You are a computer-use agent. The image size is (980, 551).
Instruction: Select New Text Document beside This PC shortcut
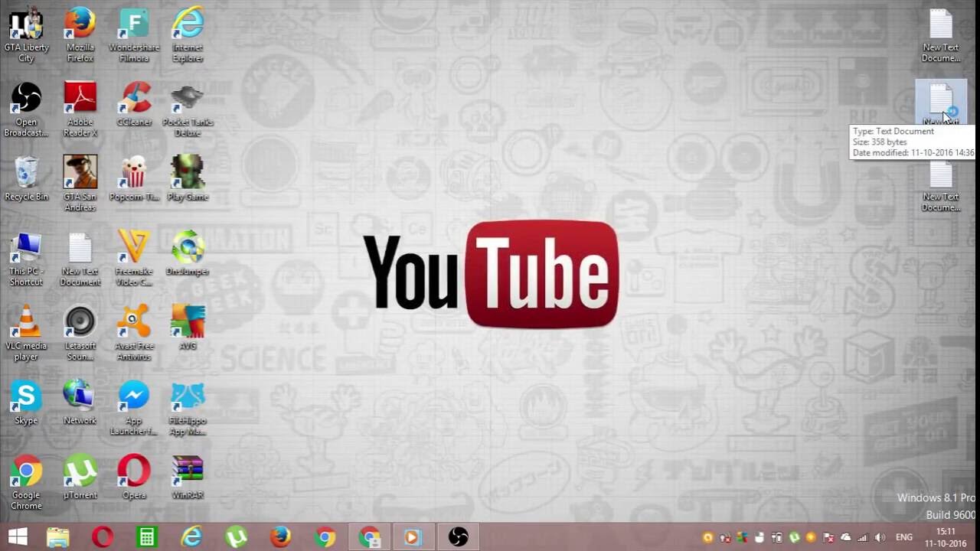click(x=80, y=259)
